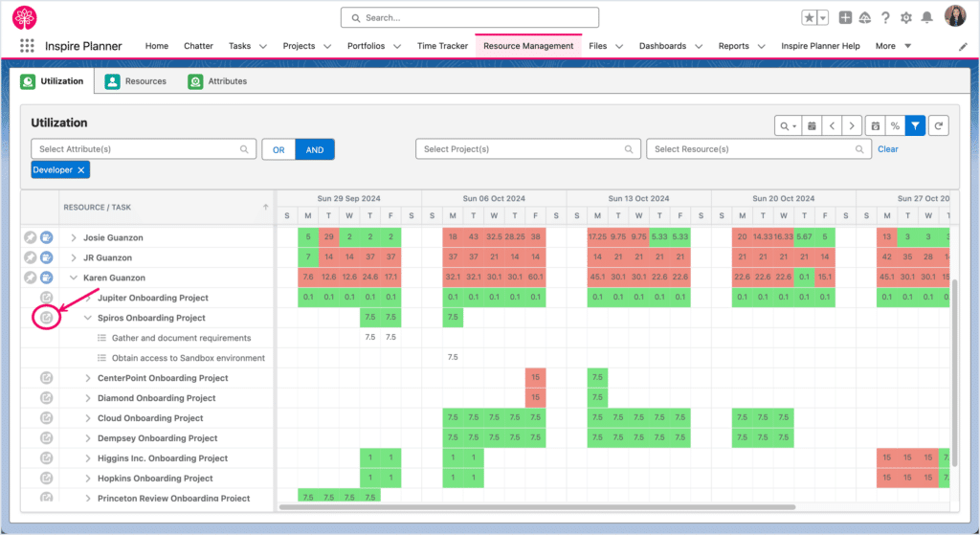
Task: Go to next time period arrow
Action: (x=852, y=125)
